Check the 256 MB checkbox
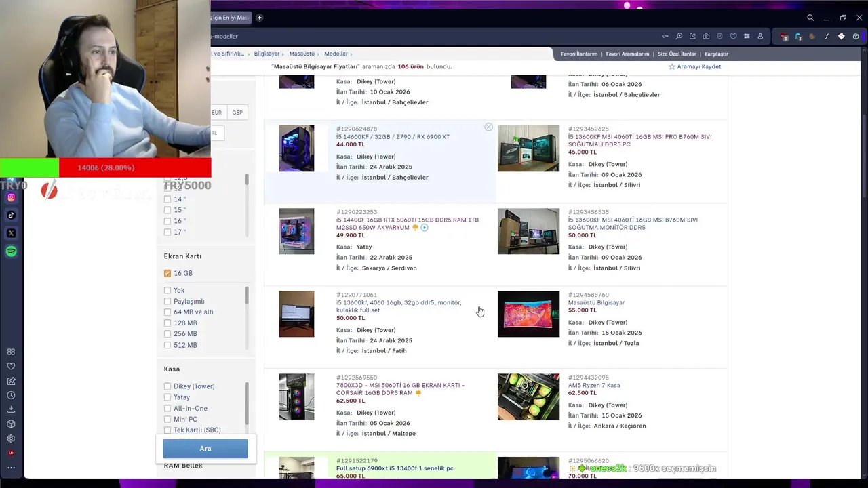Viewport: 868px width, 488px height. [x=167, y=334]
